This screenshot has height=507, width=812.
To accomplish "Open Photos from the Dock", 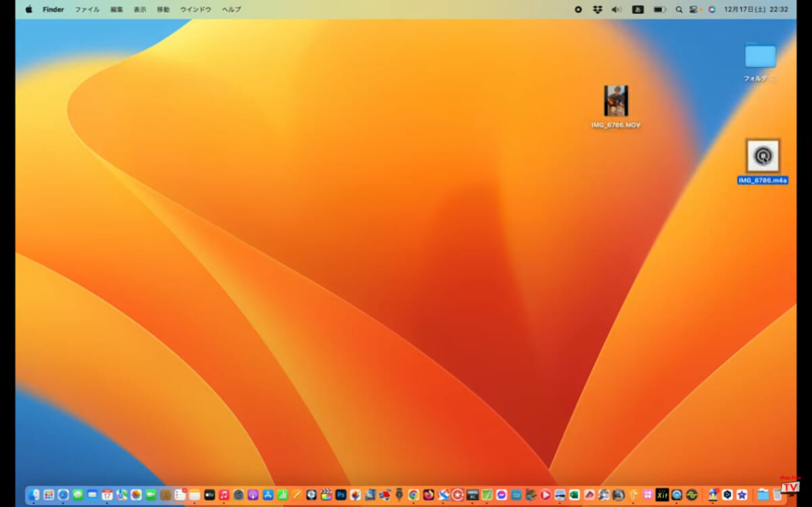I will coord(136,495).
